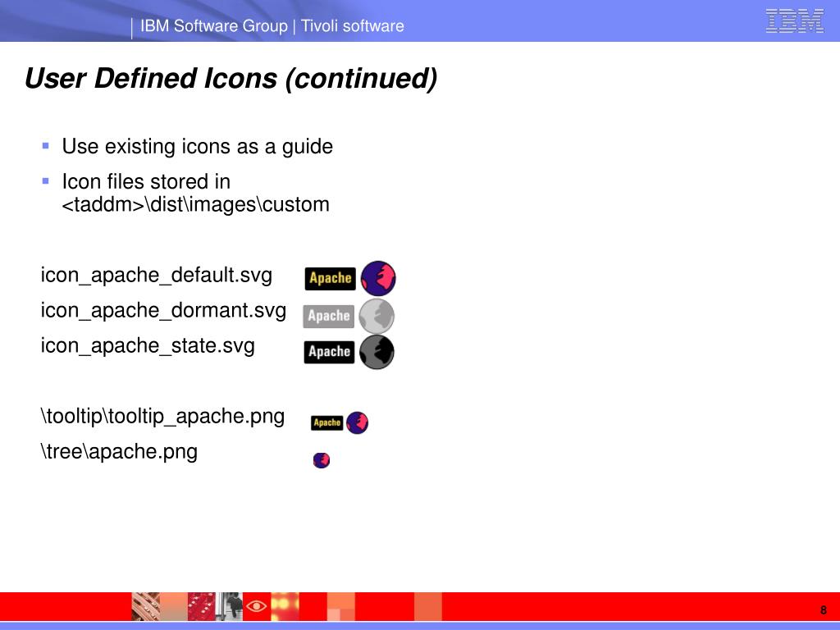Click the 'Tivoli software' header text

353,25
